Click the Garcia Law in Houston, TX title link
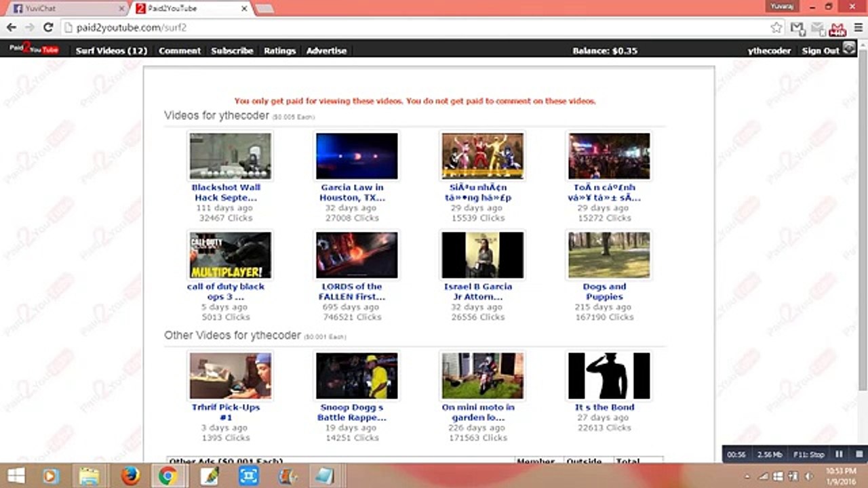This screenshot has height=488, width=868. pos(352,192)
